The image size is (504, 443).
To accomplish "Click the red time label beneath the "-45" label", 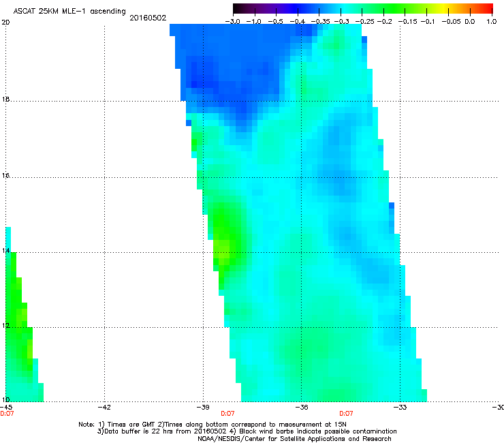I will pos(7,414).
